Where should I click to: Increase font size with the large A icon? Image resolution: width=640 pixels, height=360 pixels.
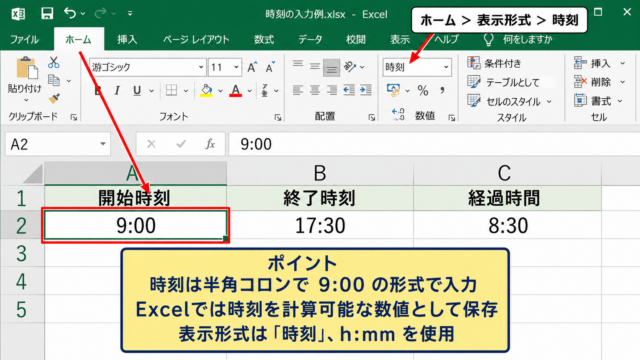252,67
